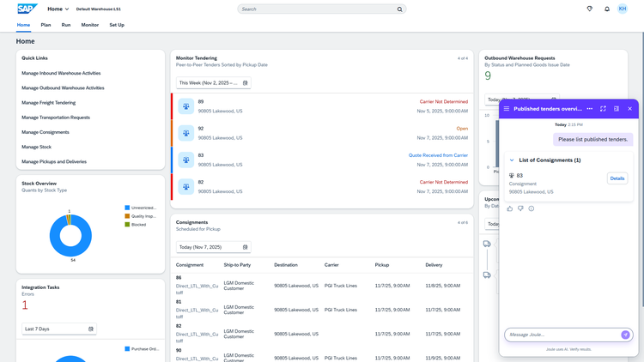Image resolution: width=644 pixels, height=362 pixels.
Task: Open the KH user avatar menu
Action: [623, 9]
